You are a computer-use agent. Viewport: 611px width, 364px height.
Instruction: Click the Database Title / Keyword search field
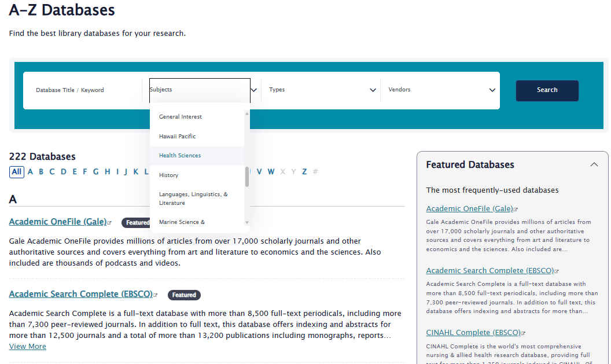coord(83,90)
